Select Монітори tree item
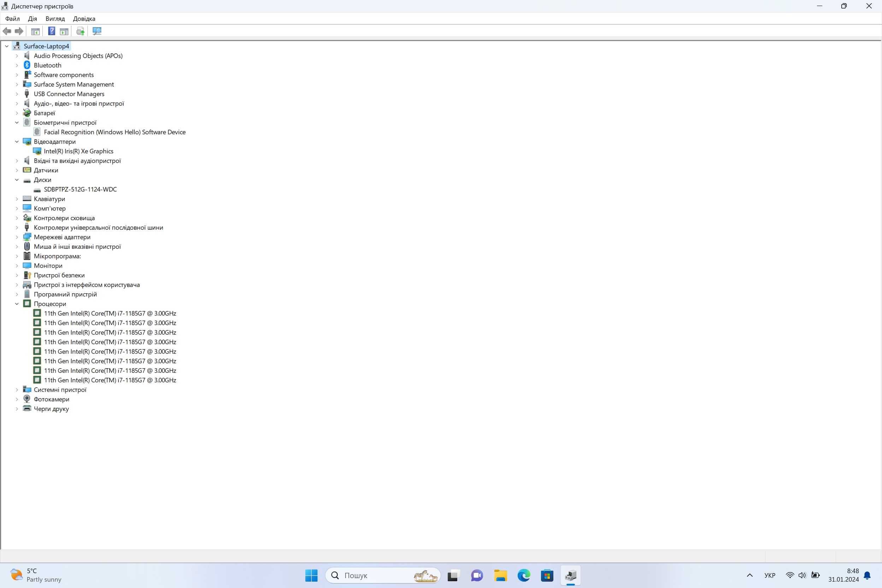 coord(48,265)
